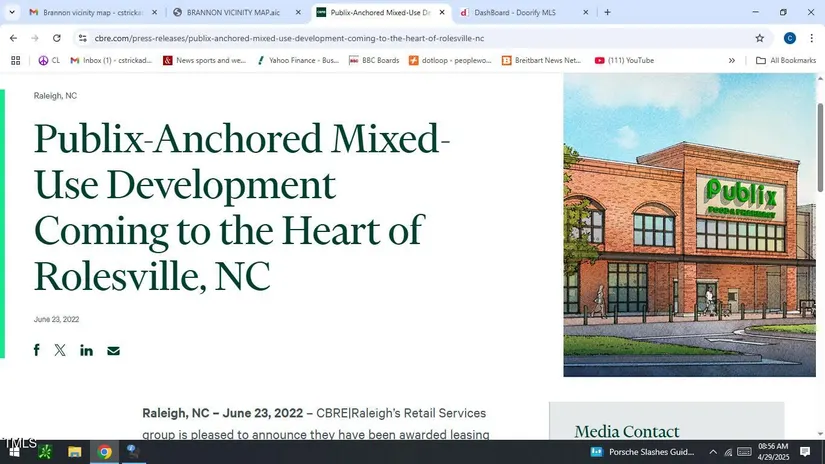Open Yahoo Finance bookmark

[x=298, y=60]
